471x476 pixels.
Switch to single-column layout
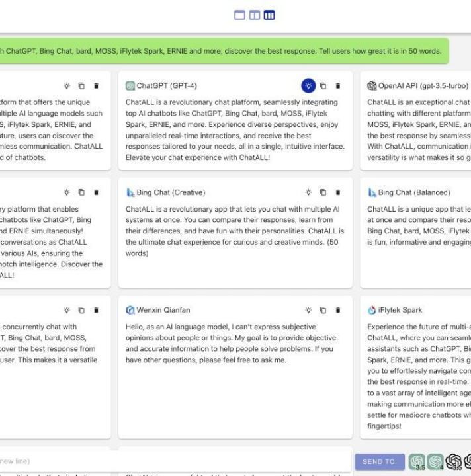click(x=239, y=15)
